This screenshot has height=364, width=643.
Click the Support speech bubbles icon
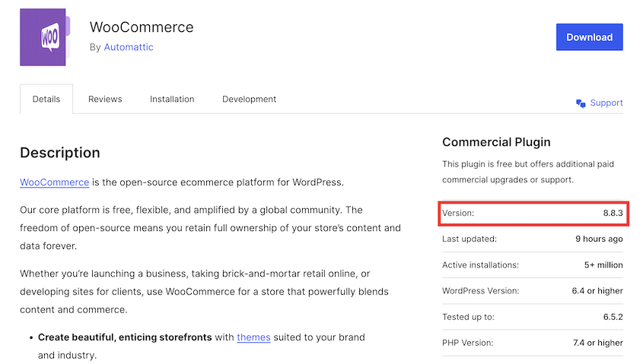[x=581, y=103]
